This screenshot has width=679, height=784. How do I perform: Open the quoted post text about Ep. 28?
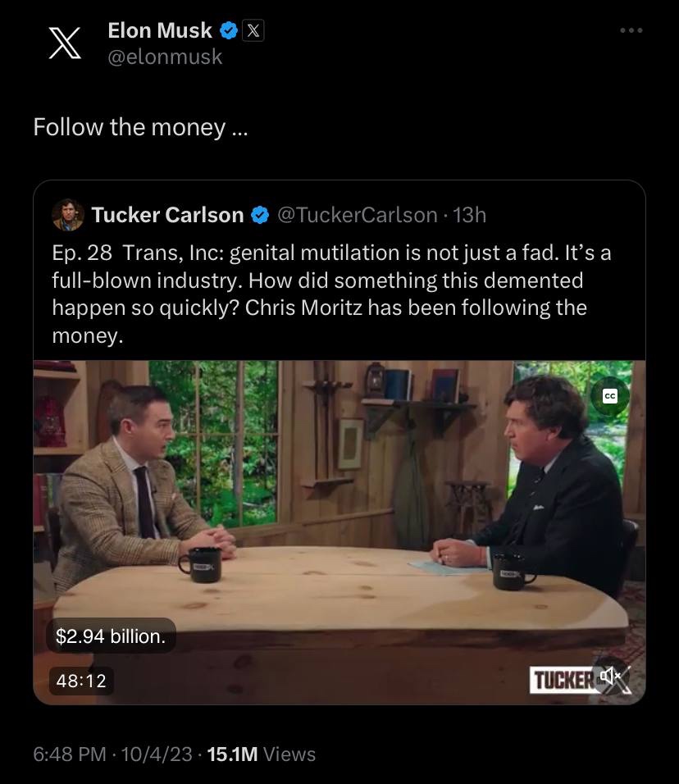[x=328, y=294]
